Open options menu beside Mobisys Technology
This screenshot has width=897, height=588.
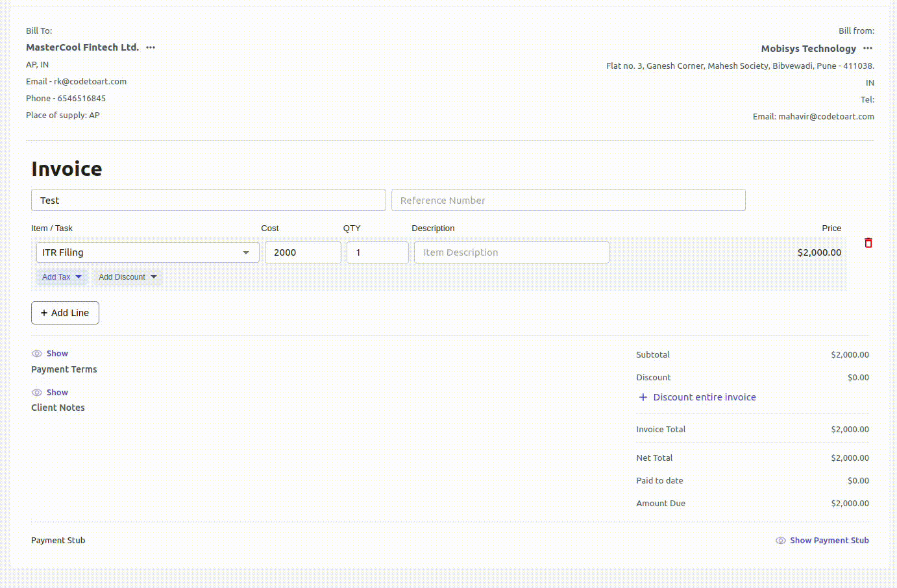[x=868, y=49]
